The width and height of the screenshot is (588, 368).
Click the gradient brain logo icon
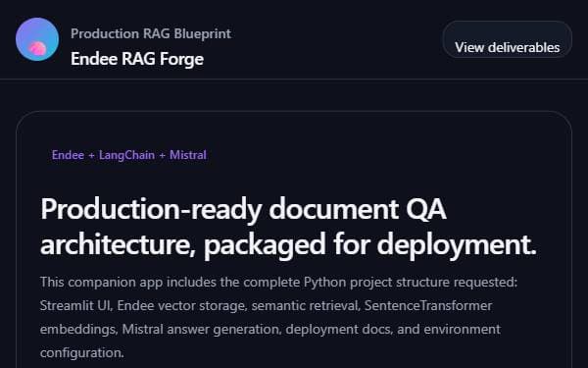click(x=37, y=39)
